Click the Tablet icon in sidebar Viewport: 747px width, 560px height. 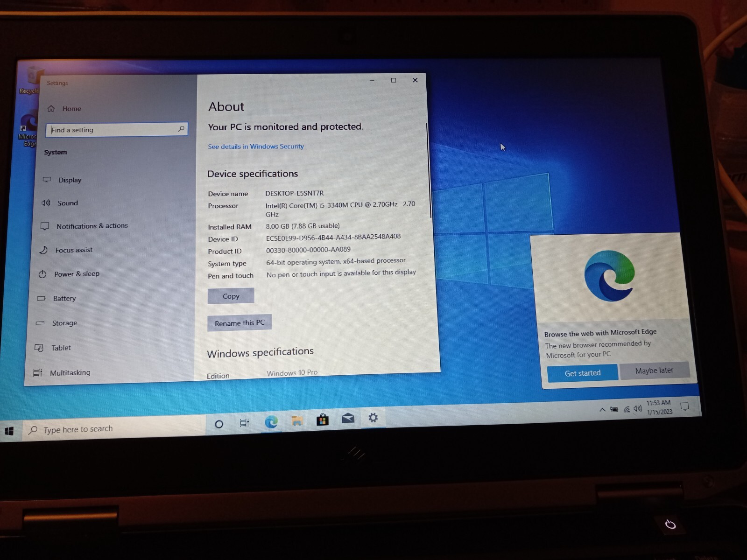point(39,348)
